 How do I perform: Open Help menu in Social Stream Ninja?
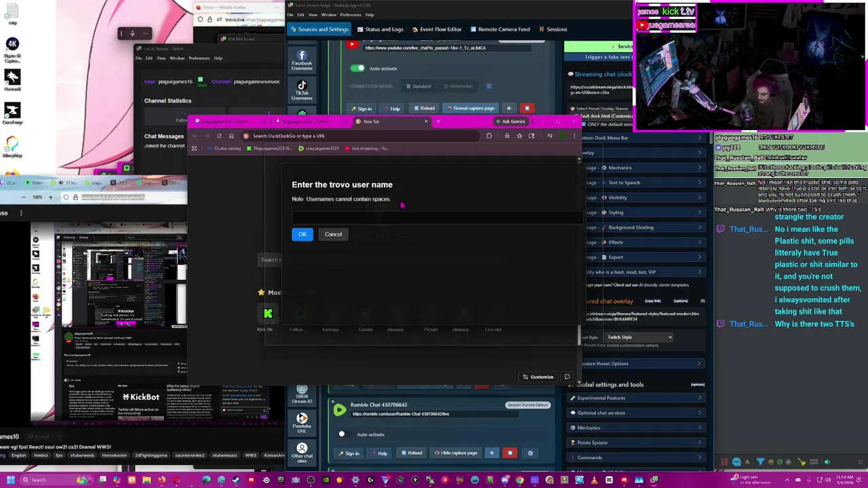(370, 15)
